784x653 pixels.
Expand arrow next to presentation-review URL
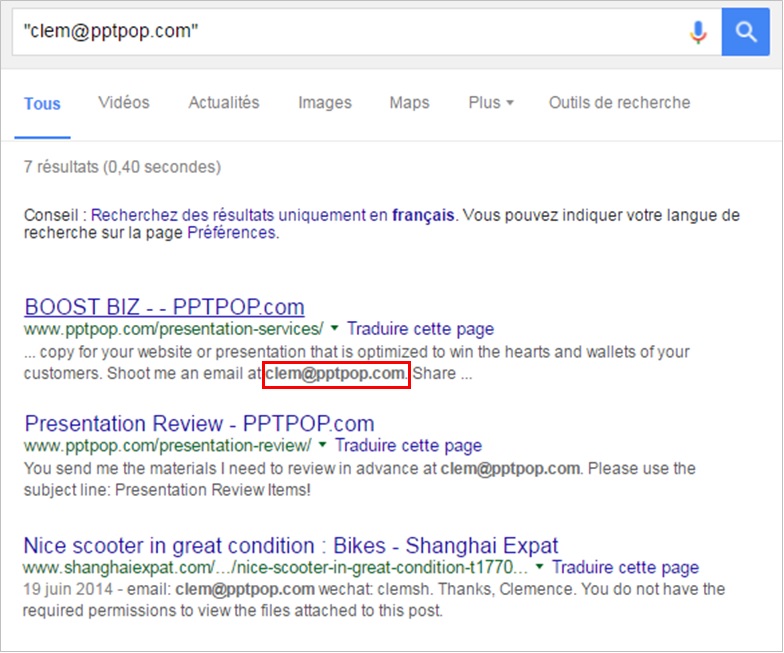[x=322, y=444]
